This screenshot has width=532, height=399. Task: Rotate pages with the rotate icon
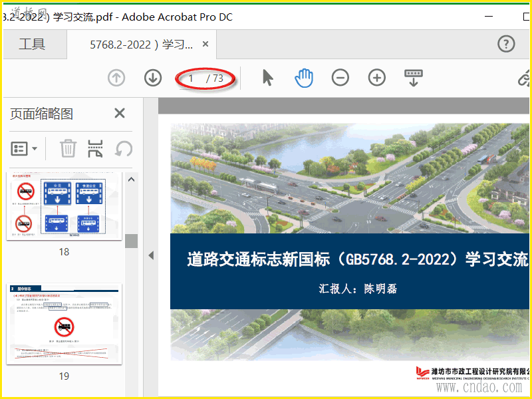tap(123, 148)
